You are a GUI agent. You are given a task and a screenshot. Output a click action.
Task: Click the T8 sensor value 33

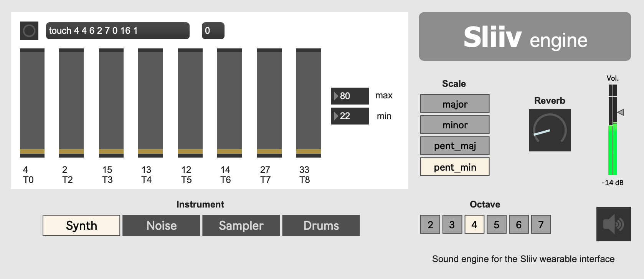[x=304, y=170]
